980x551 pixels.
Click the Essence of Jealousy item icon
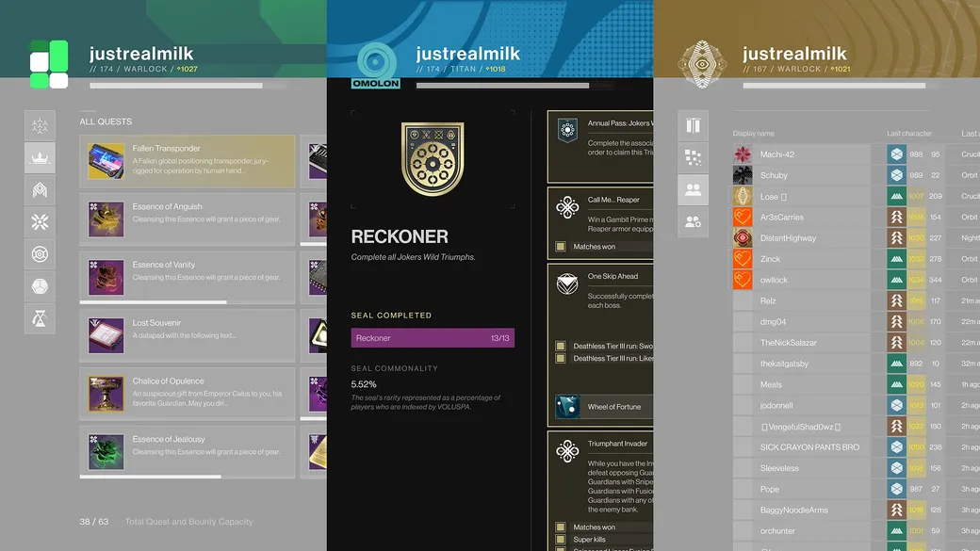106,452
